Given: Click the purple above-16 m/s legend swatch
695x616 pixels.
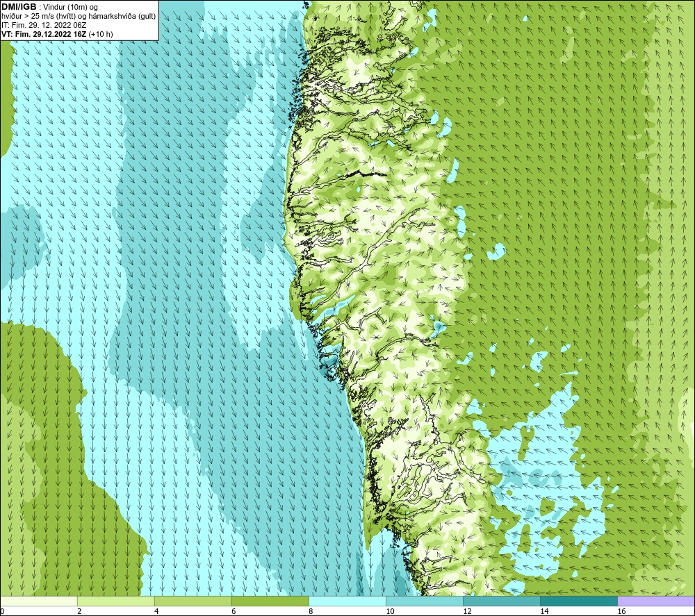Looking at the screenshot, I should pyautogui.click(x=656, y=601).
